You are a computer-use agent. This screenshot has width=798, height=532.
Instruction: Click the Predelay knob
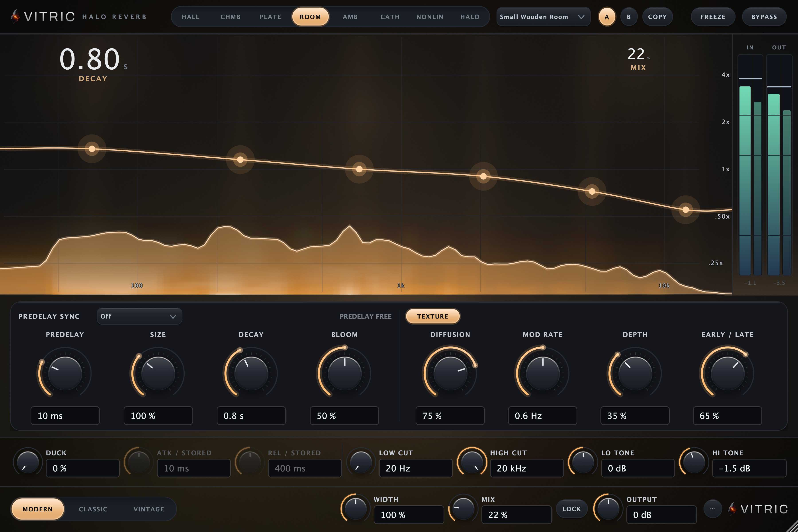pos(65,373)
